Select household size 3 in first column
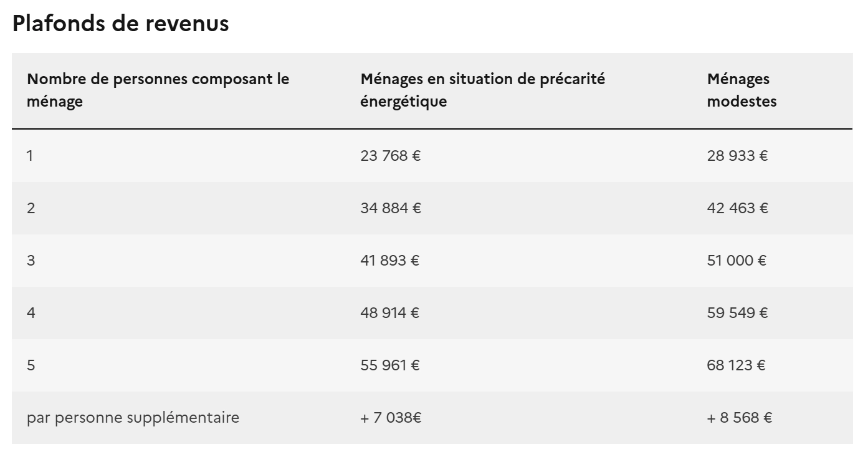 tap(31, 261)
